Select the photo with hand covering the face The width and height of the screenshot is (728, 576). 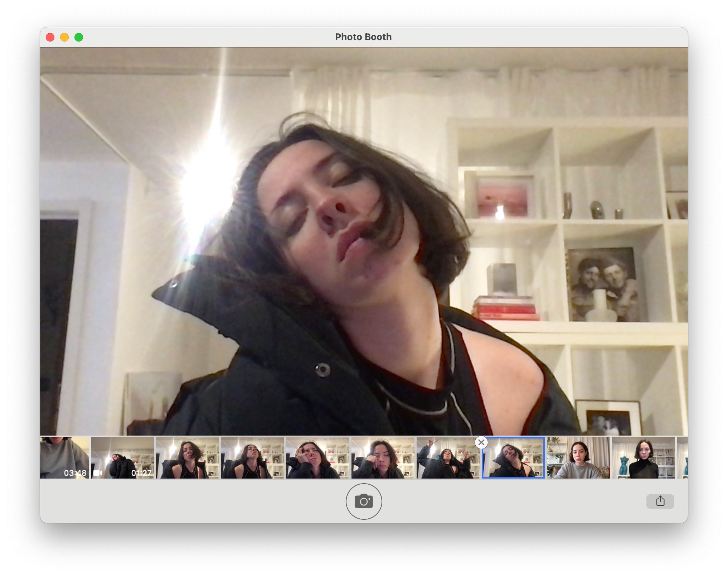tap(317, 457)
